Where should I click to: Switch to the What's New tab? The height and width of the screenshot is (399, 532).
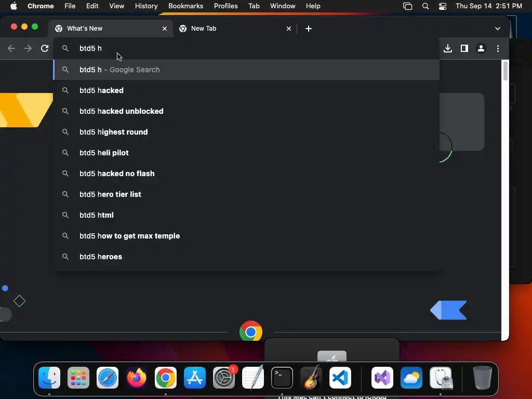coord(111,29)
